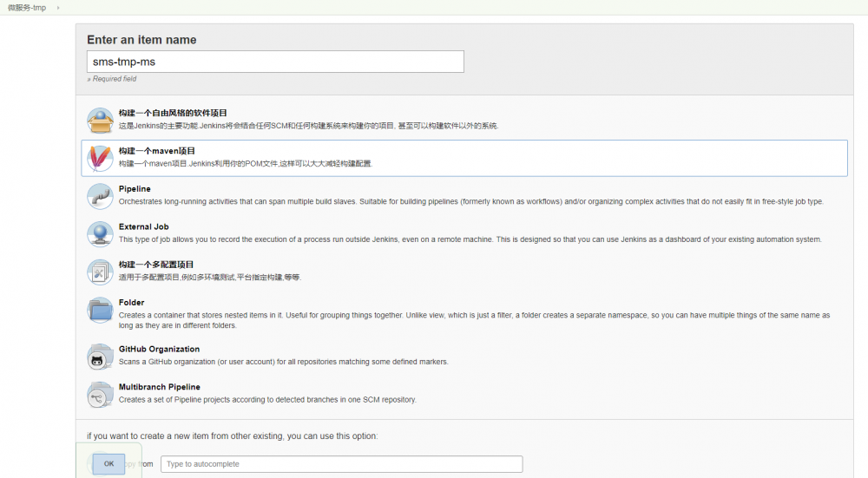This screenshot has height=478, width=868.
Task: Click the Multibranch Pipeline icon
Action: point(100,395)
